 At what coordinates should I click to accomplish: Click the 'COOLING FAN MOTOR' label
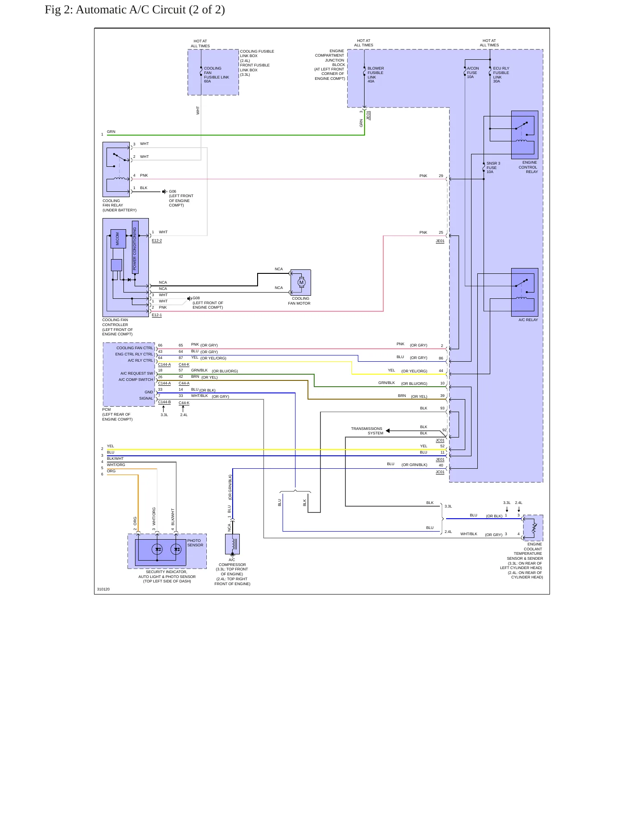pos(299,301)
